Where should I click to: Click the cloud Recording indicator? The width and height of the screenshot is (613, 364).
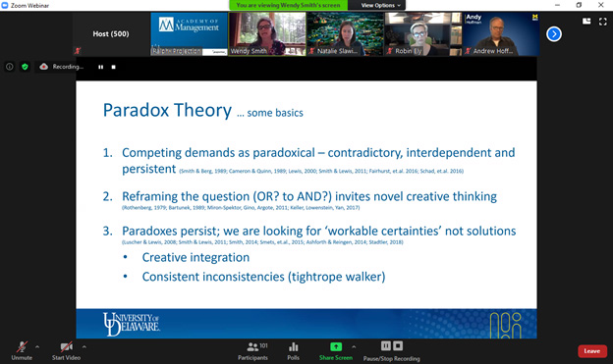pos(61,67)
